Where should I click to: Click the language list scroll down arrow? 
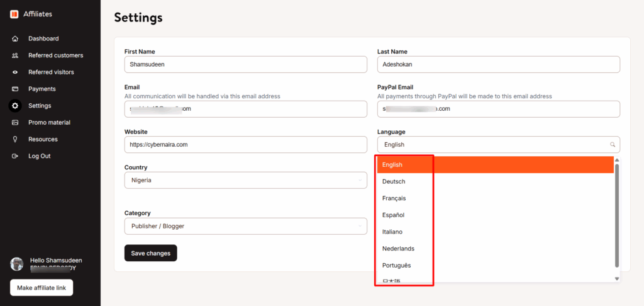click(617, 279)
